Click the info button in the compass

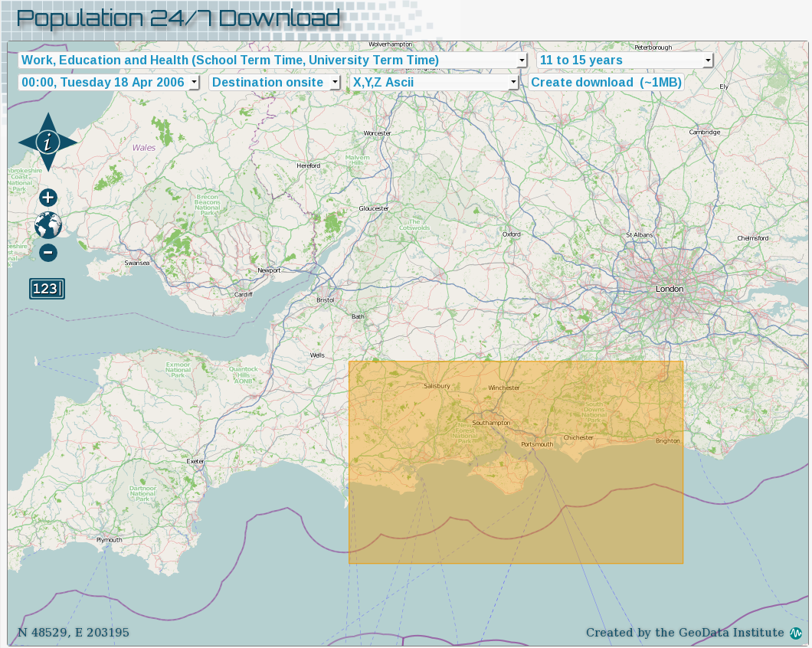click(48, 142)
